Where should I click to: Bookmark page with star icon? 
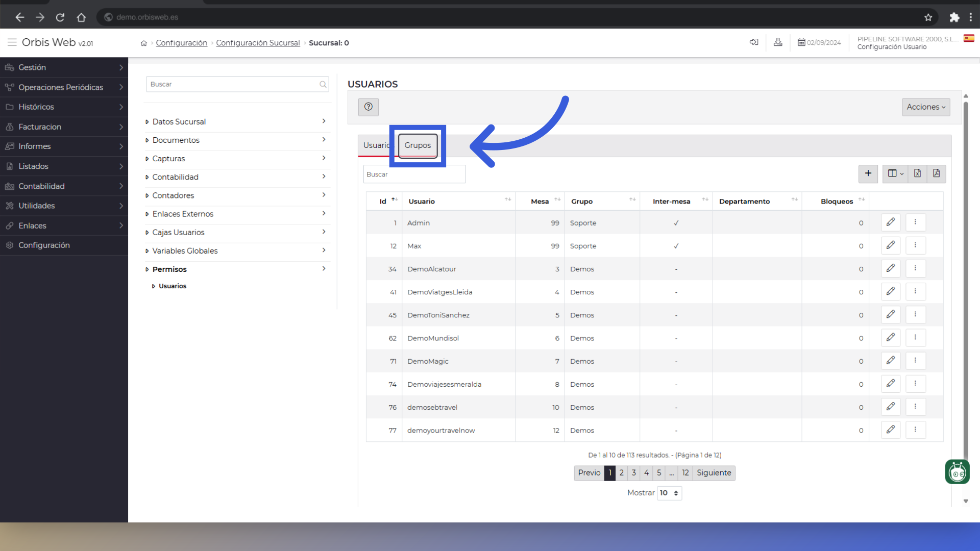pyautogui.click(x=928, y=17)
